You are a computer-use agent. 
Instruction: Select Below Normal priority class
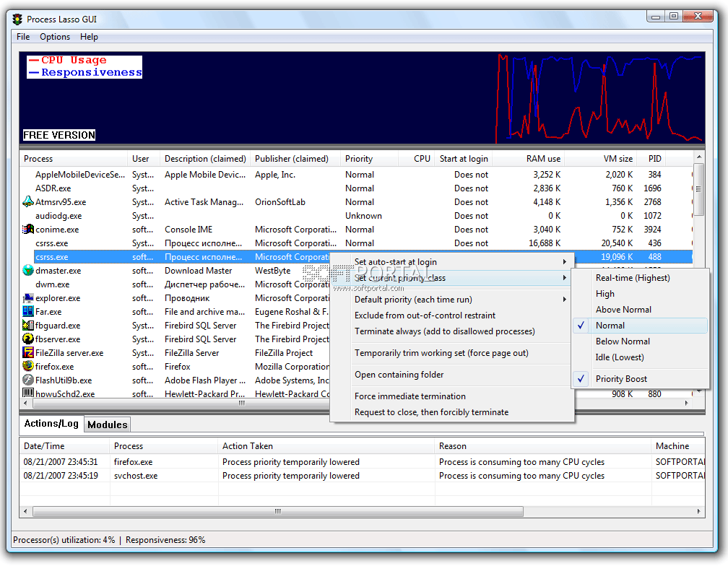pyautogui.click(x=640, y=341)
